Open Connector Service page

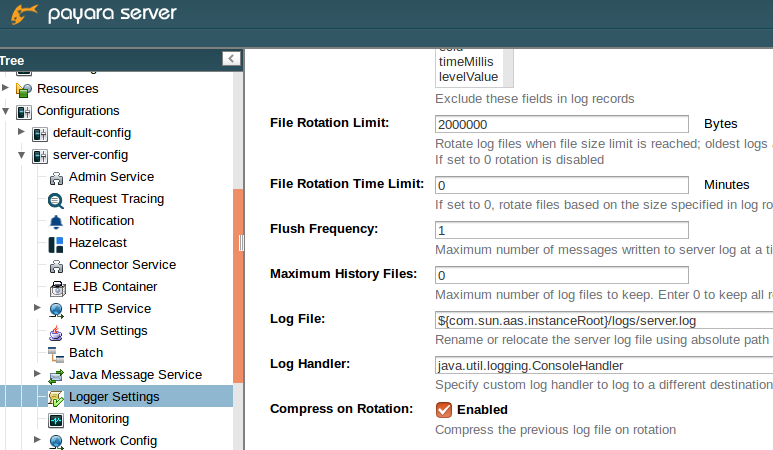122,265
